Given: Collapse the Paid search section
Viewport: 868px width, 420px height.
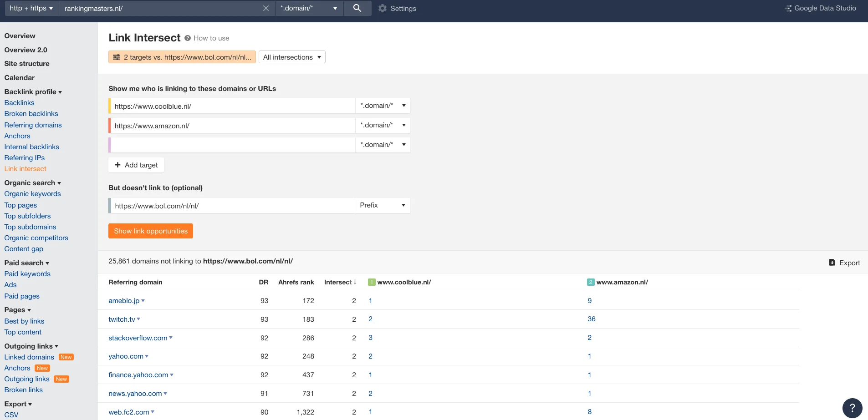Looking at the screenshot, I should 27,263.
